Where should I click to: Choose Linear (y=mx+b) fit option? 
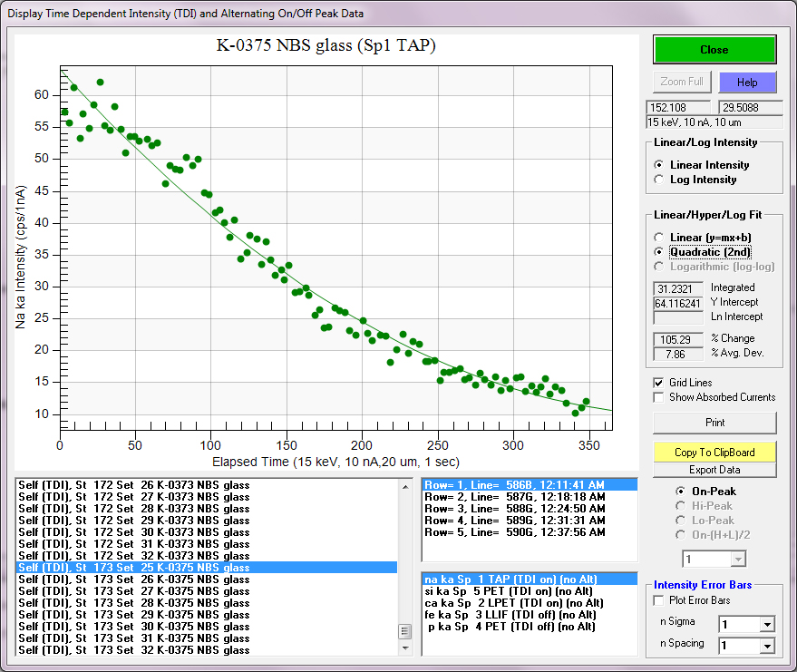coord(659,237)
